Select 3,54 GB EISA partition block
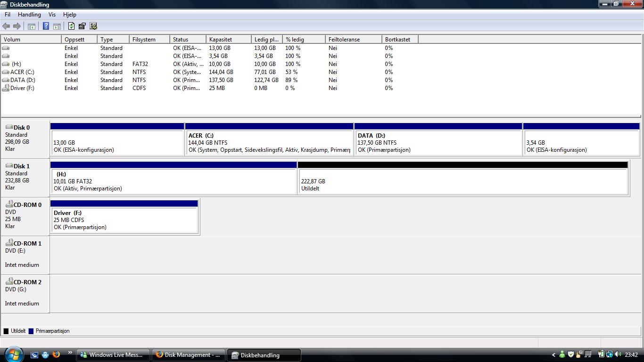644x362 pixels. (x=581, y=139)
